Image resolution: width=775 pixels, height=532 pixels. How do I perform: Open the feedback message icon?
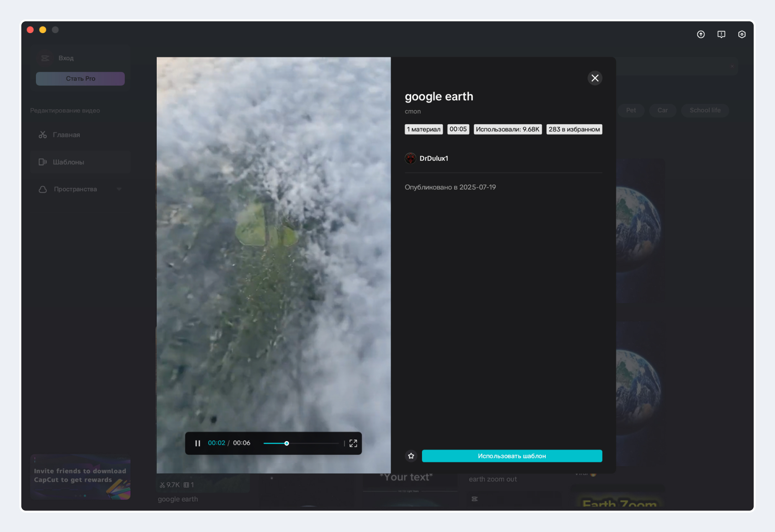pyautogui.click(x=721, y=34)
